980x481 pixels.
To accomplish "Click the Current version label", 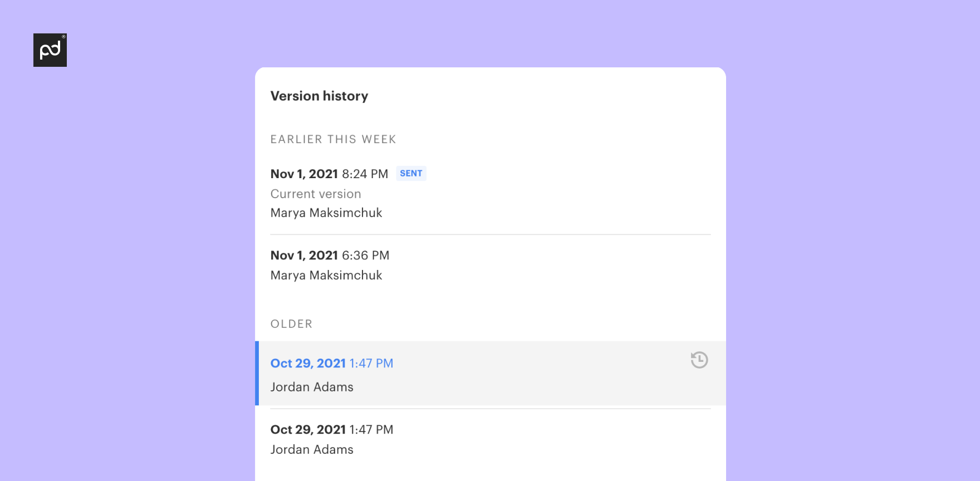I will pyautogui.click(x=316, y=194).
